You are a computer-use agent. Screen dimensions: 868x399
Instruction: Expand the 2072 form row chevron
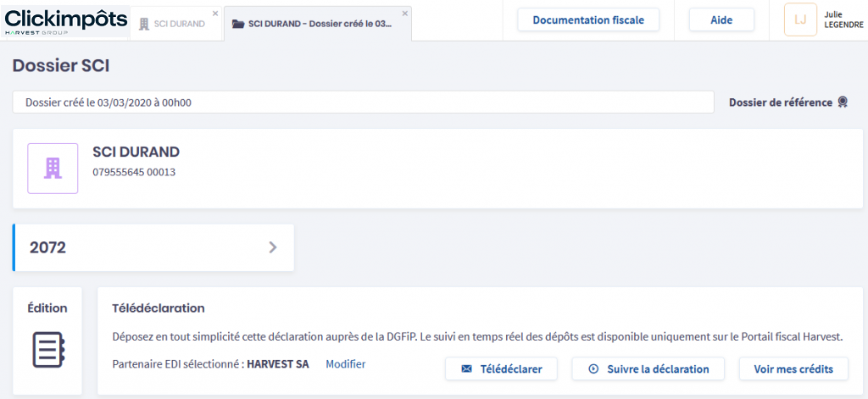272,247
